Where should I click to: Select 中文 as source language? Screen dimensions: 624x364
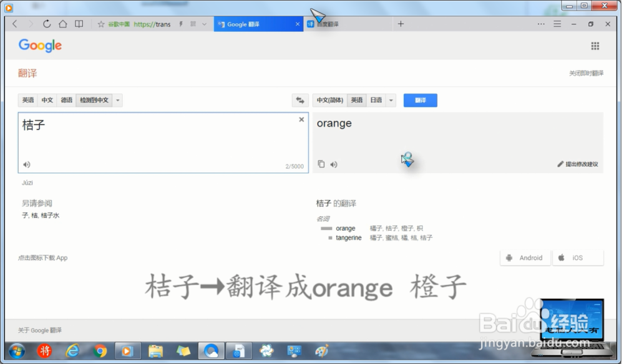coord(47,100)
